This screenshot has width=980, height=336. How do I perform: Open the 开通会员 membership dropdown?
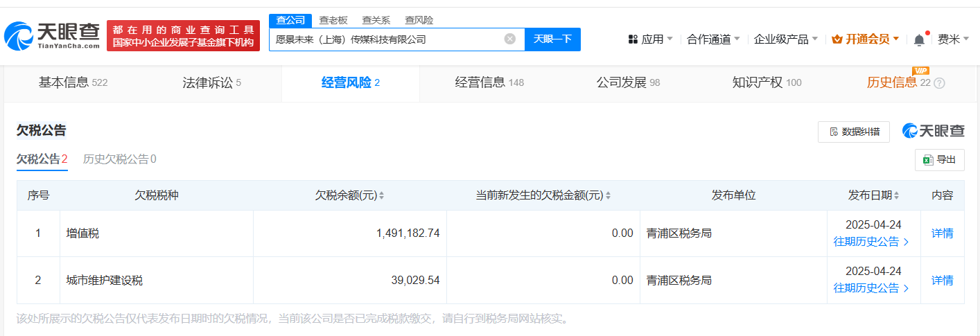coord(865,39)
